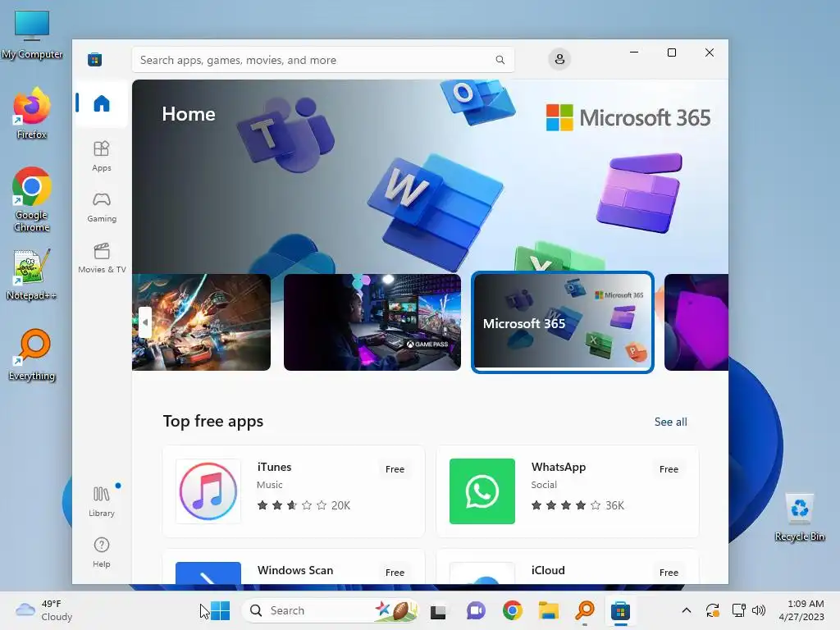This screenshot has height=630, width=840.
Task: Open the user profile account icon
Action: point(559,59)
